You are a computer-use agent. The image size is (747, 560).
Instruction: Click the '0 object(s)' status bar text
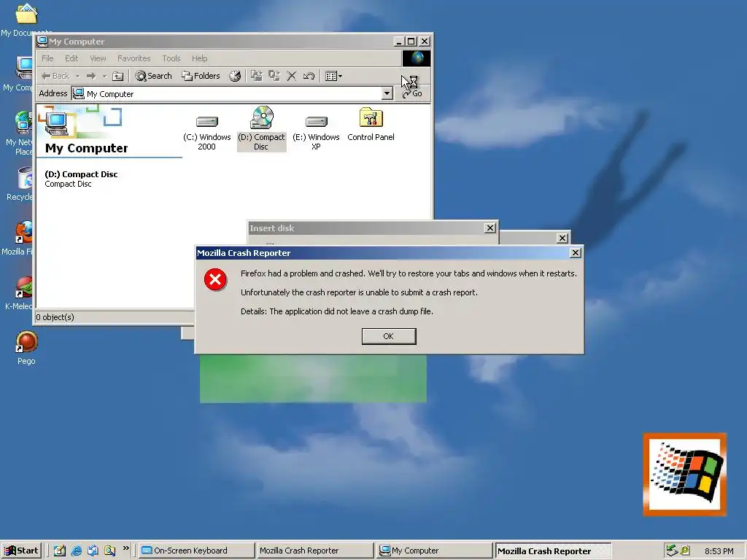coord(55,317)
